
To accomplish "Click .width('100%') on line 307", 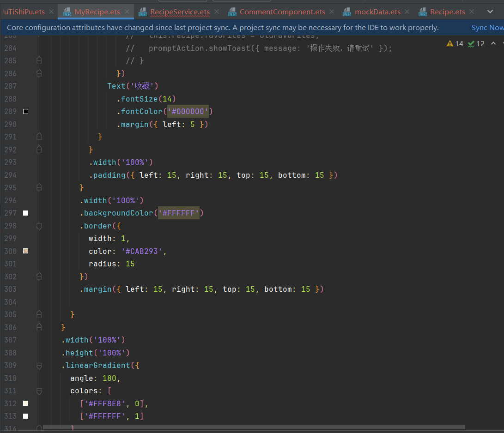I will [93, 340].
